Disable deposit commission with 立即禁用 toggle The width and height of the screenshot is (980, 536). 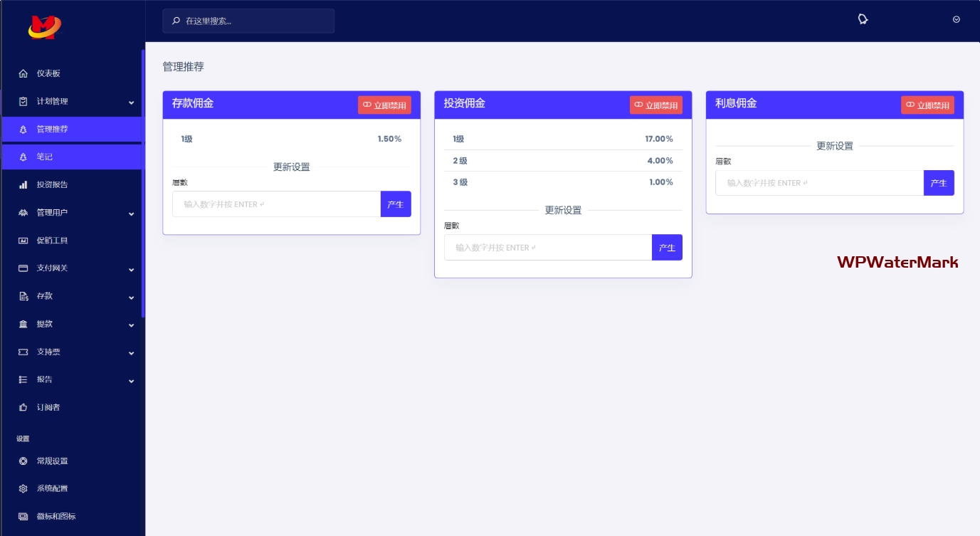point(384,105)
